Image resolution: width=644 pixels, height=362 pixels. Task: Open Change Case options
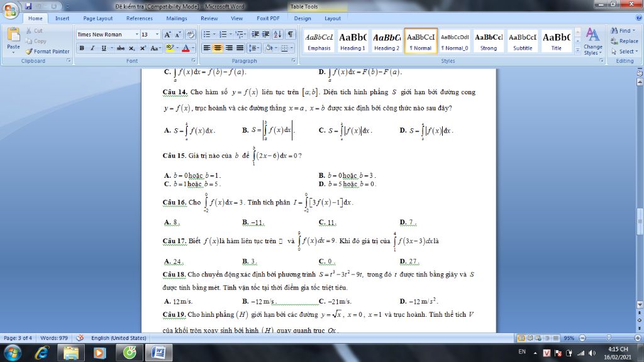155,48
